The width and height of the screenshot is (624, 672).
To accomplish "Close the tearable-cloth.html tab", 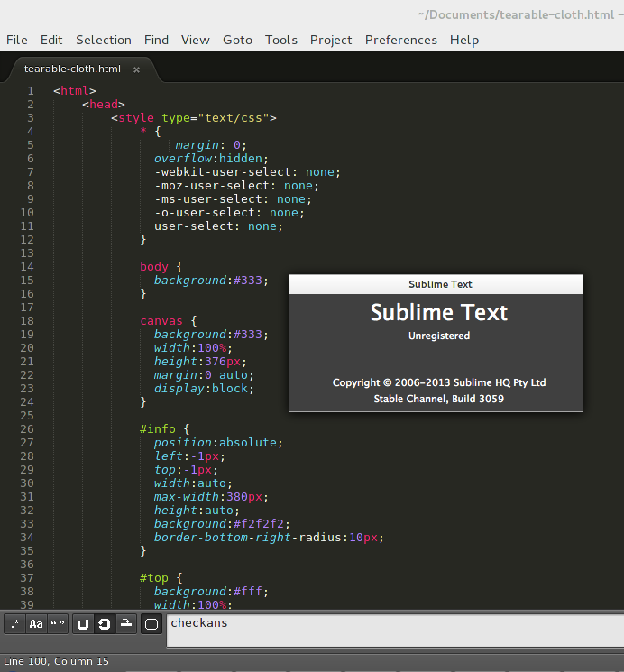I will pos(137,69).
